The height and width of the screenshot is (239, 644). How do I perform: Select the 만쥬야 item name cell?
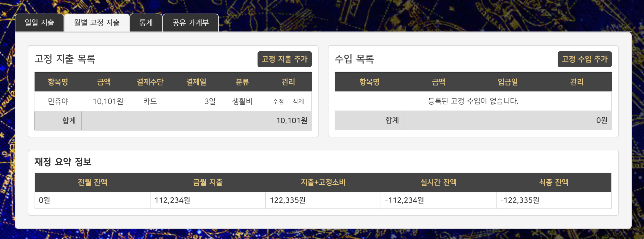[x=58, y=102]
